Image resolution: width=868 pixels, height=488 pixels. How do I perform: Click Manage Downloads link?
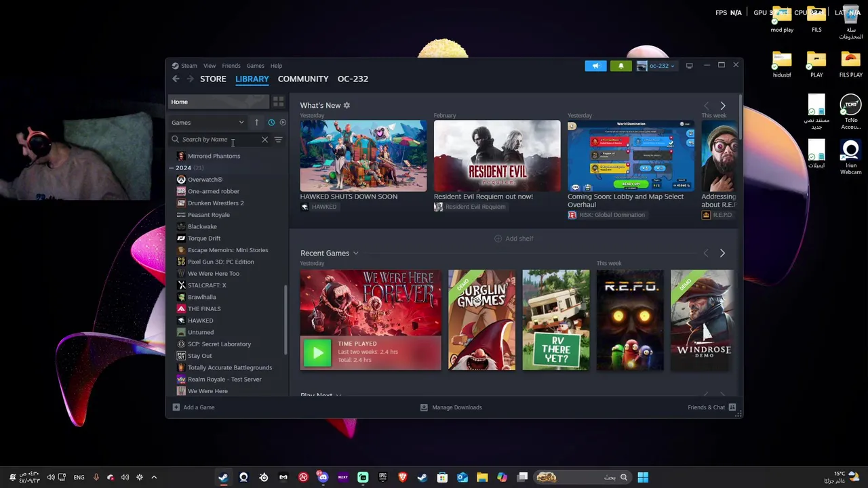(x=457, y=407)
